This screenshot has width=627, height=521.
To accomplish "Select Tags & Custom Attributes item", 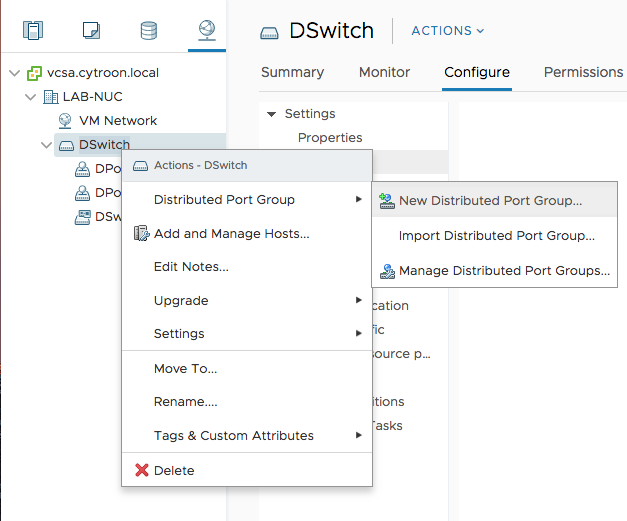I will click(x=247, y=435).
